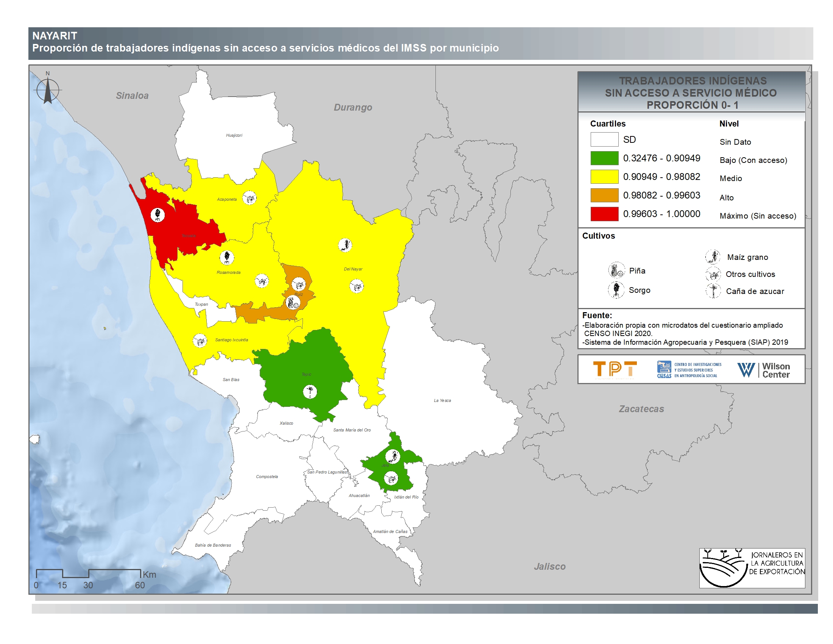Screen dimensions: 833x644
Task: Click the Caña de azucar legend icon
Action: pos(713,291)
